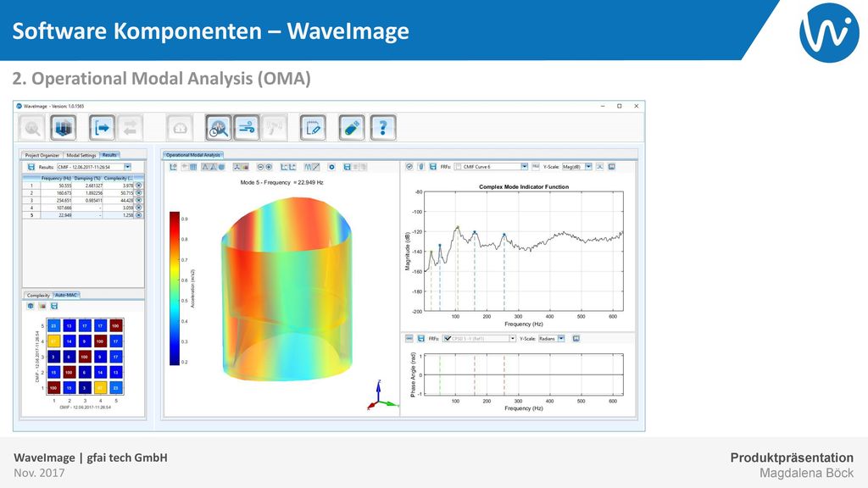Click the record dot icon in mode toolbar
868x488 pixels.
click(331, 167)
